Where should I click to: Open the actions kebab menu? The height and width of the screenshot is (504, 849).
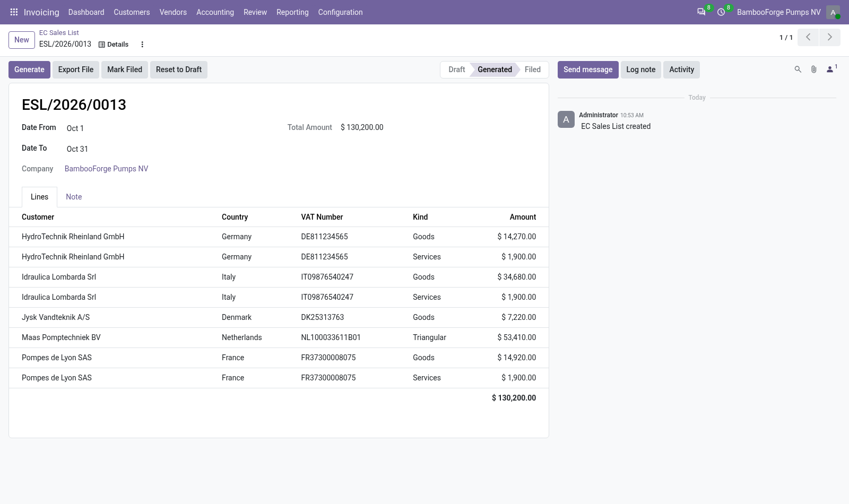(x=142, y=45)
